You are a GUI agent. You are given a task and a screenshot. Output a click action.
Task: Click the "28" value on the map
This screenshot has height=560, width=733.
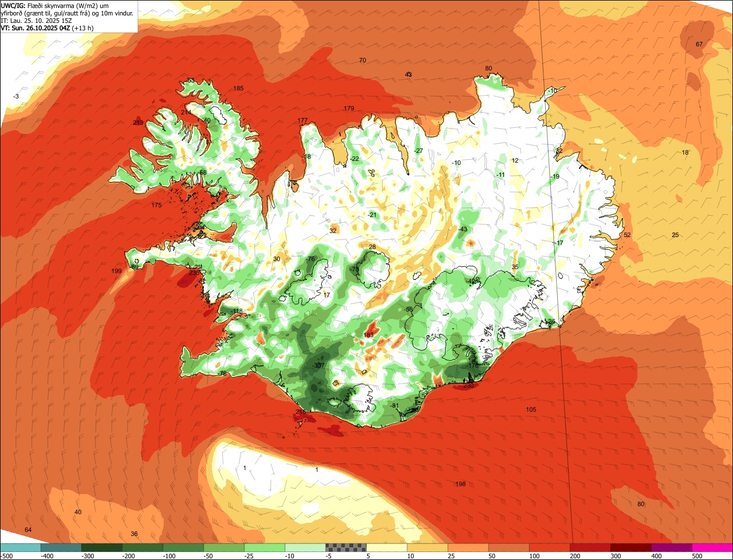[372, 247]
